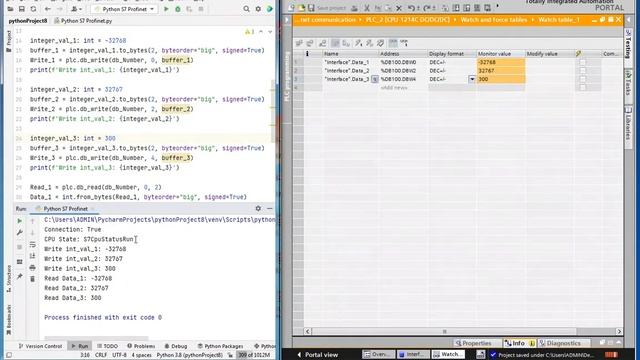
Task: Click Monitor value -32768 cell
Action: click(501, 62)
